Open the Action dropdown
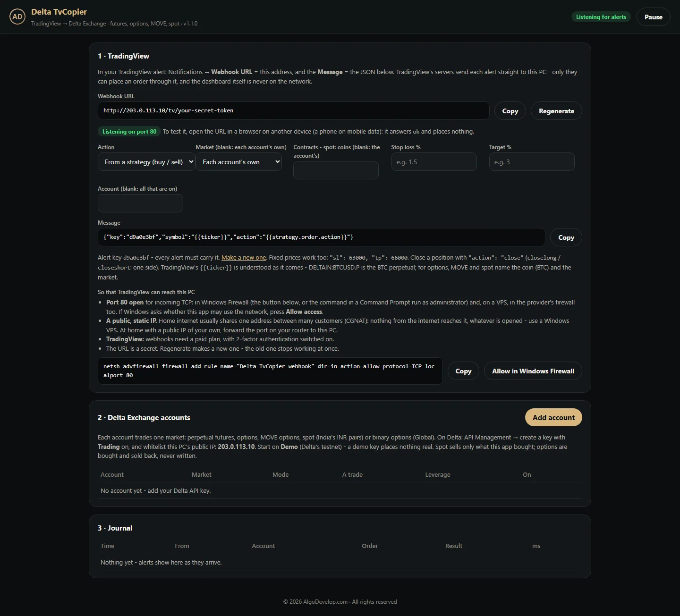 (x=146, y=162)
